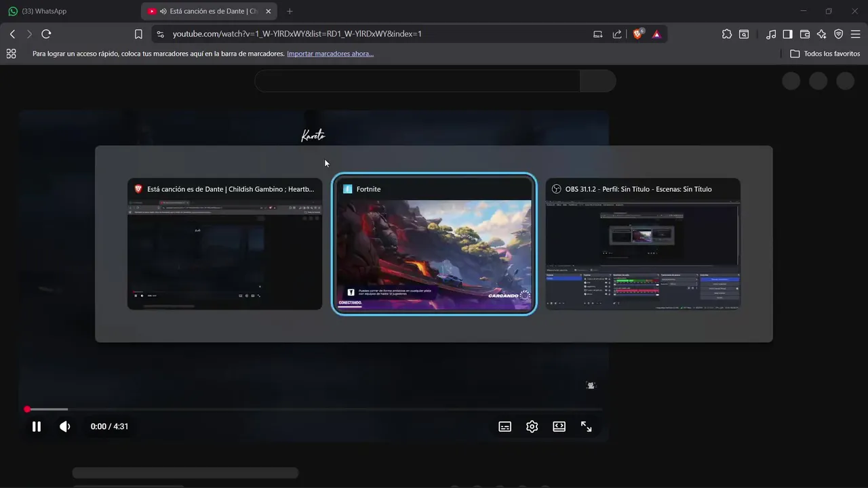This screenshot has width=868, height=488.
Task: Open a new tab with plus button
Action: (x=290, y=12)
